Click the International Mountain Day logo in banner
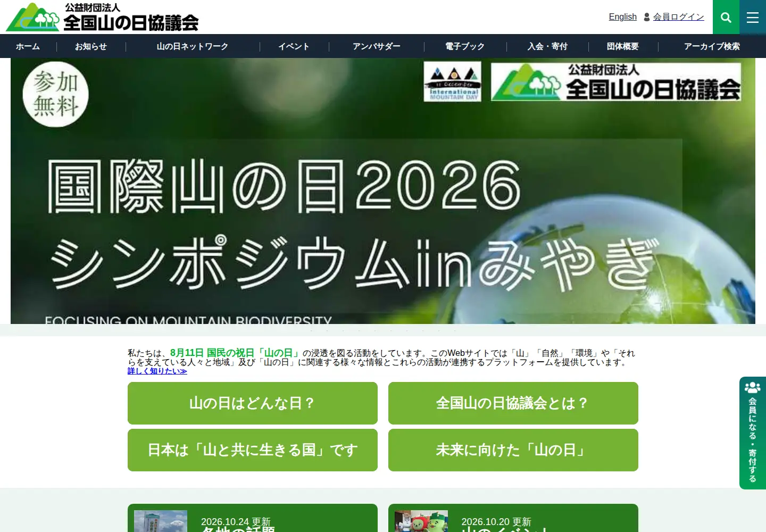The image size is (766, 532). coord(453,81)
